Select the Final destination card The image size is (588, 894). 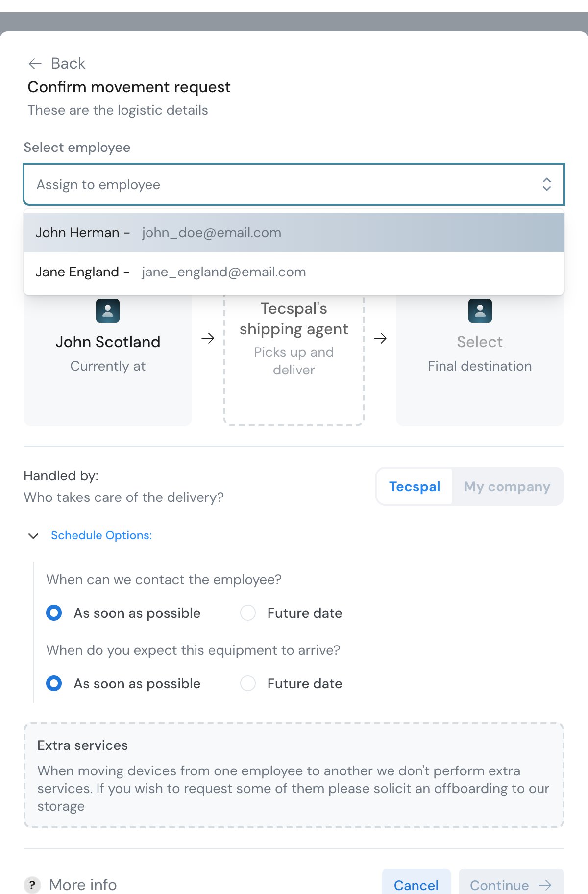(480, 360)
